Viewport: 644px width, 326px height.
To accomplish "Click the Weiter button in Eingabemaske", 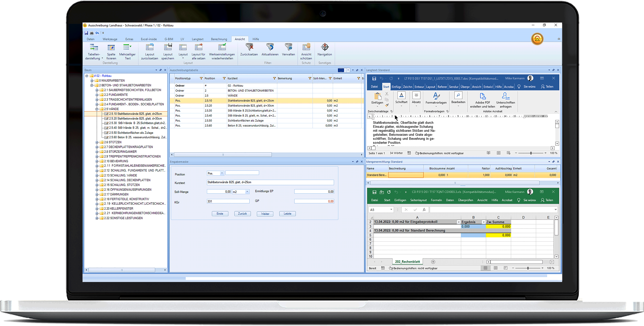I will click(x=265, y=214).
